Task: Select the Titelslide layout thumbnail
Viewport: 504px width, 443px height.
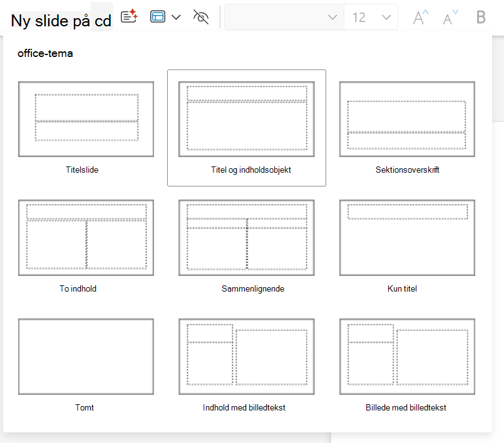Action: pos(86,119)
